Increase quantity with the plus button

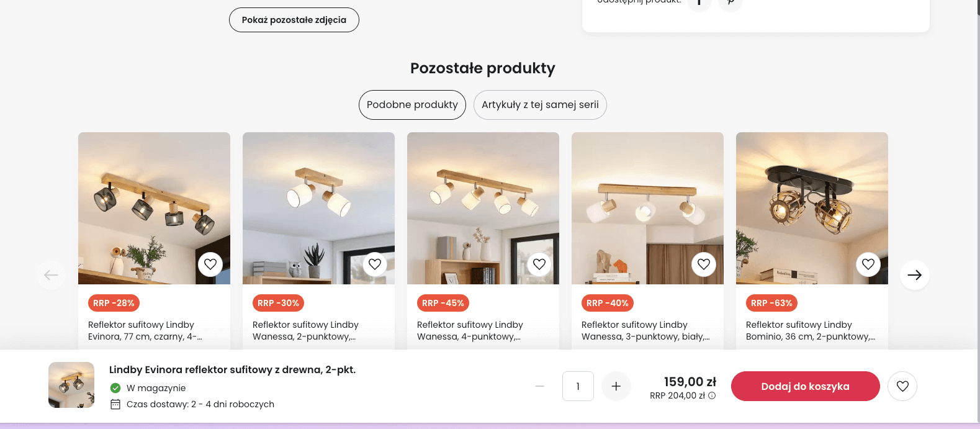click(616, 386)
